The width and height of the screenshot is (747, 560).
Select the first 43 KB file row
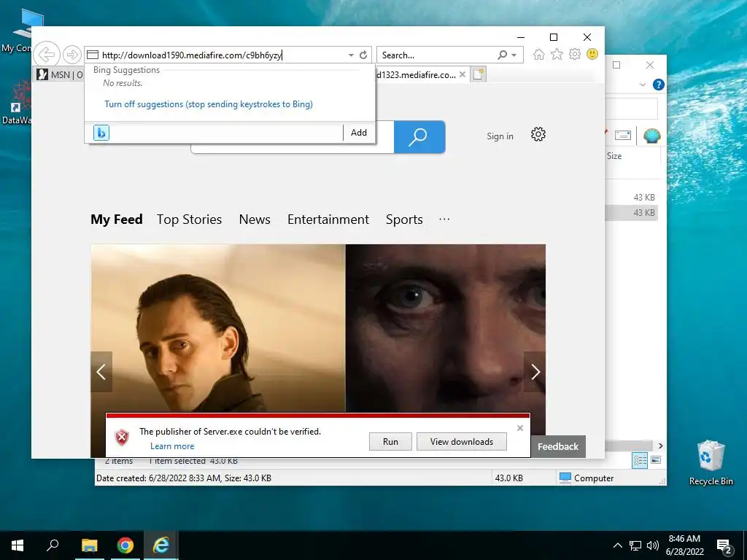pyautogui.click(x=632, y=197)
